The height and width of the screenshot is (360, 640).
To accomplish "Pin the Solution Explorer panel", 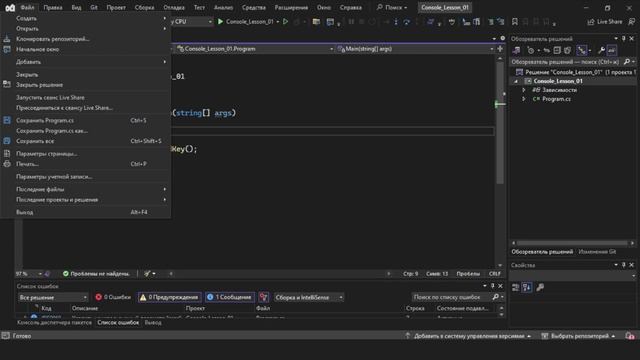I will pyautogui.click(x=624, y=38).
